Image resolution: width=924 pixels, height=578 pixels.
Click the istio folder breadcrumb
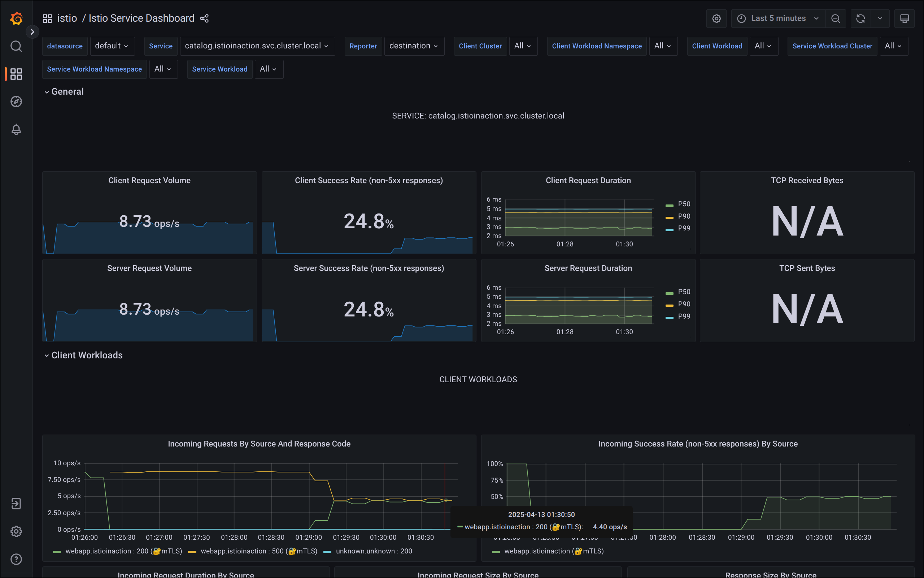pos(67,18)
